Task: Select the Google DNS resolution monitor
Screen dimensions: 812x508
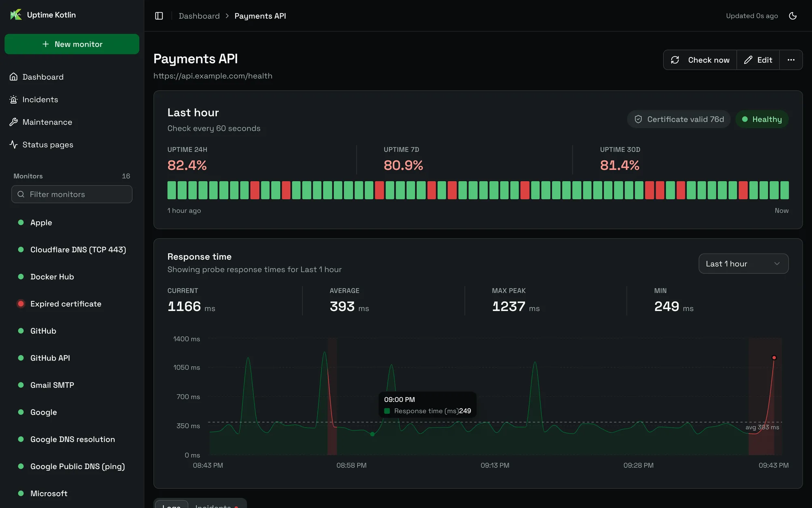Action: (x=72, y=439)
